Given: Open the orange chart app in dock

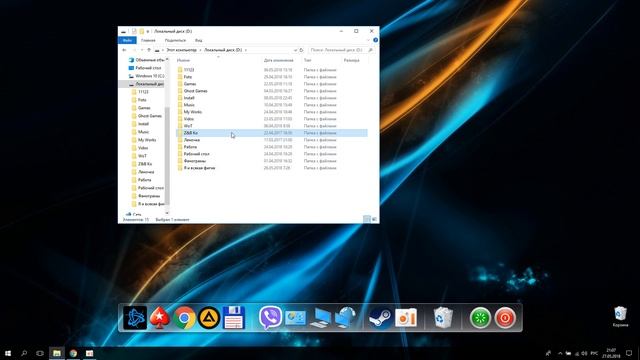Looking at the screenshot, I should coord(406,318).
